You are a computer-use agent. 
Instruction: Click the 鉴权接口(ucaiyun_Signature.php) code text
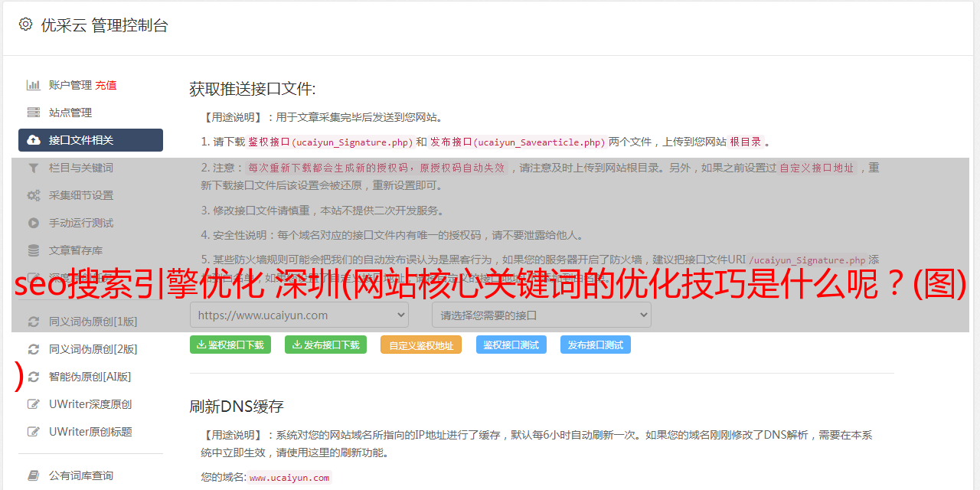331,142
